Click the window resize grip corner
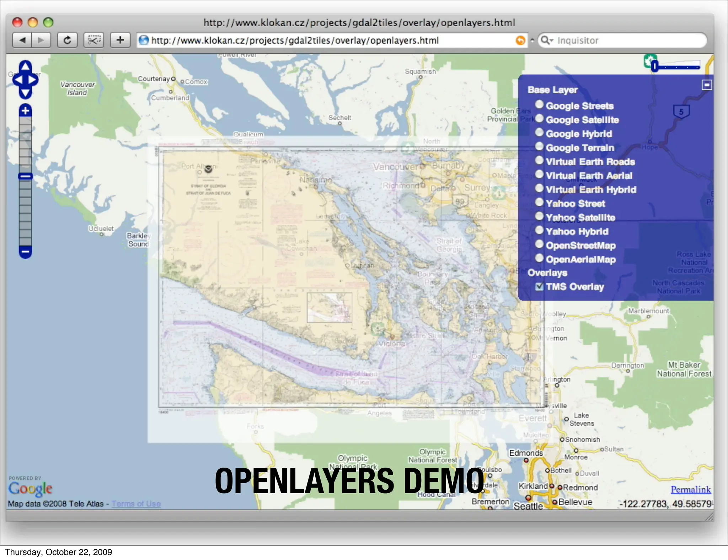 [x=709, y=517]
